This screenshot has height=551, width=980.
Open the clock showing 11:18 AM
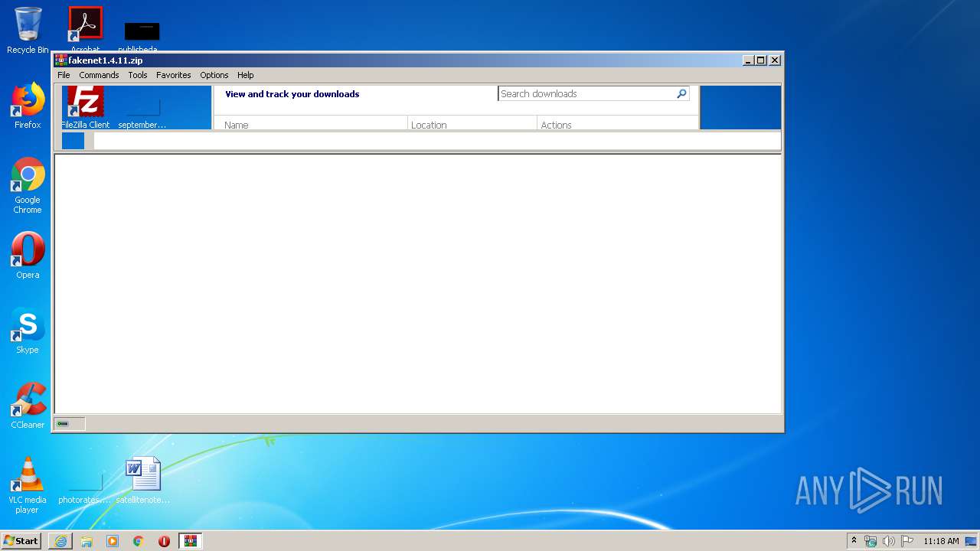click(x=941, y=541)
